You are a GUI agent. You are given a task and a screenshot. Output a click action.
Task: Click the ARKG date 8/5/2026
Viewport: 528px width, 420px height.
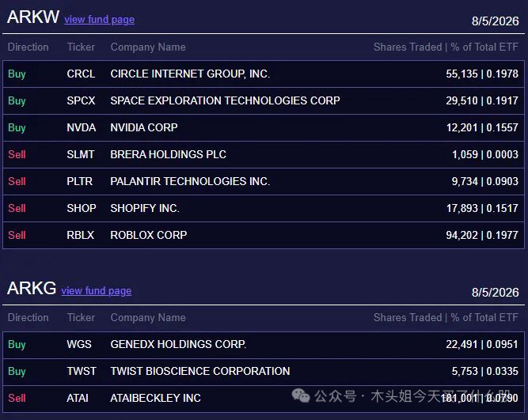[495, 292]
